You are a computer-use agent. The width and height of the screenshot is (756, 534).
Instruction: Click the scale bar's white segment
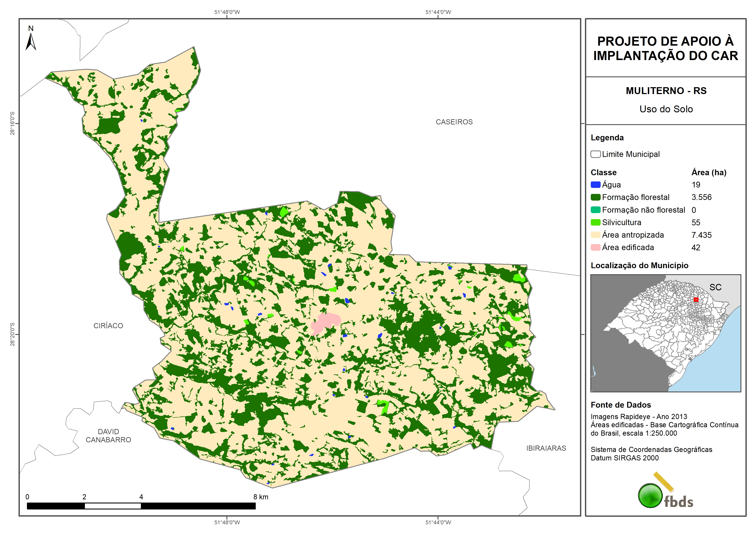coord(113,506)
